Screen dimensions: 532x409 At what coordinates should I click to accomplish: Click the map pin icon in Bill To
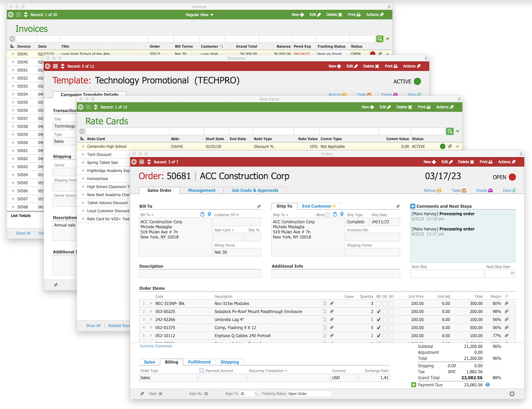pyautogui.click(x=209, y=214)
